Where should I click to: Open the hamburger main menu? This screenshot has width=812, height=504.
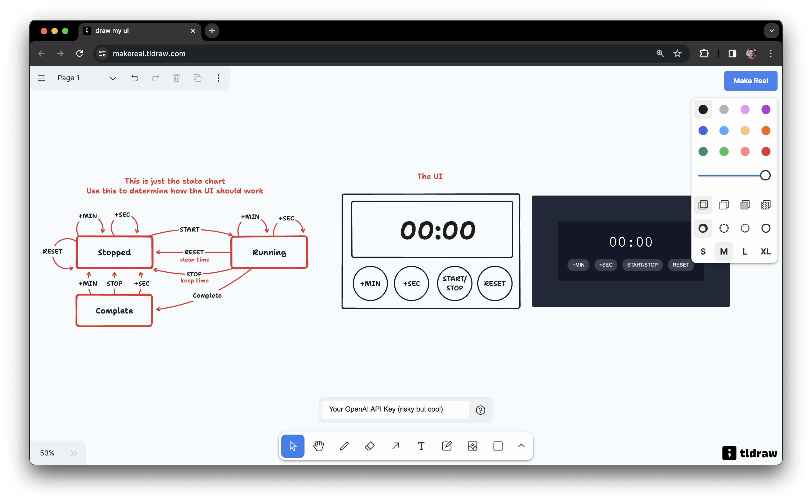pyautogui.click(x=41, y=78)
